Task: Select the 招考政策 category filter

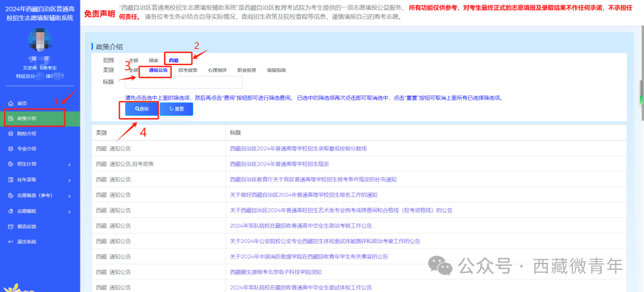Action: tap(188, 70)
